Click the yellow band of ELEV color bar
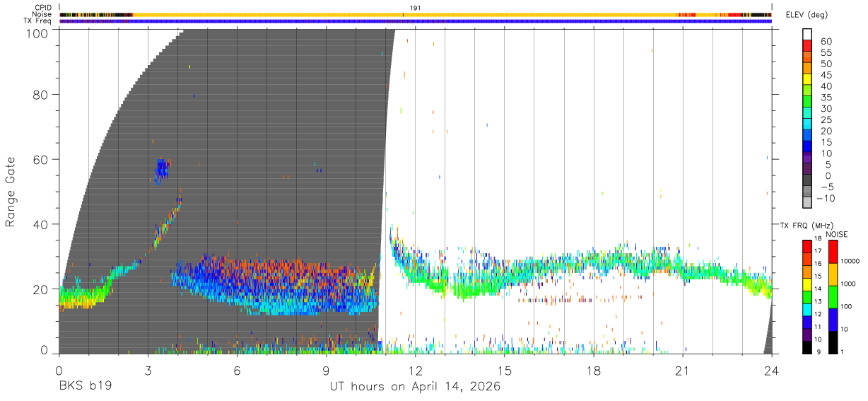 [808, 80]
